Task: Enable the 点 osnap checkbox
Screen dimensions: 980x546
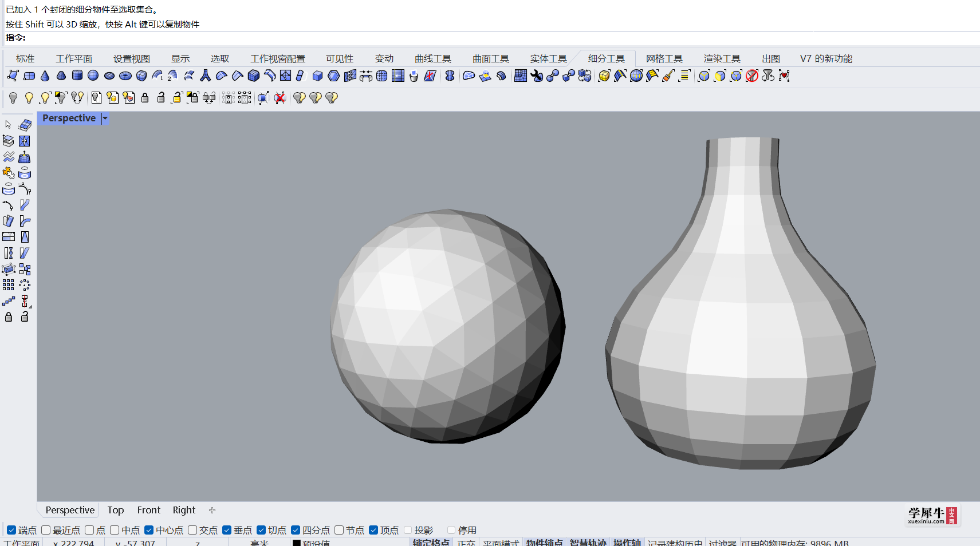Action: (89, 530)
